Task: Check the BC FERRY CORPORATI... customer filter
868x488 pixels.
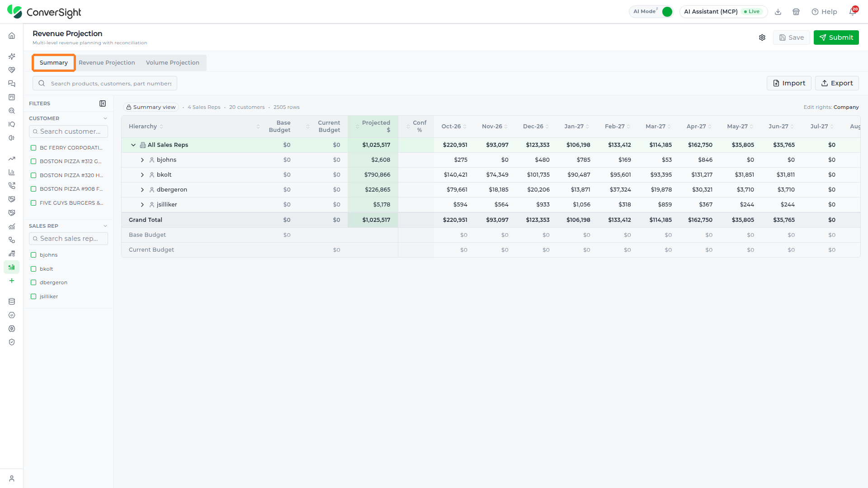Action: 33,148
